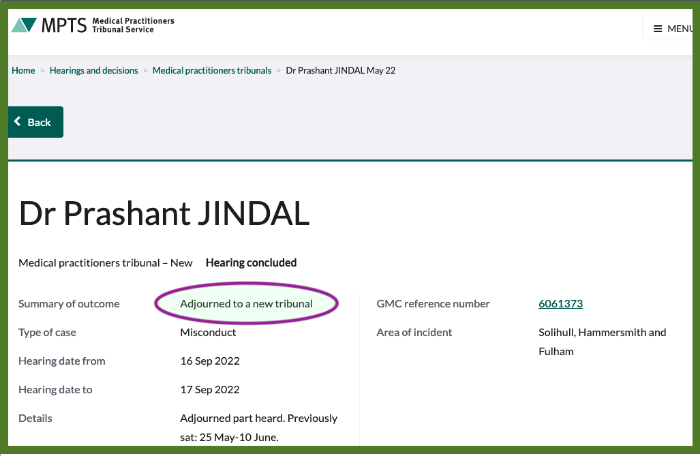Click the 'Details' label

(x=35, y=418)
